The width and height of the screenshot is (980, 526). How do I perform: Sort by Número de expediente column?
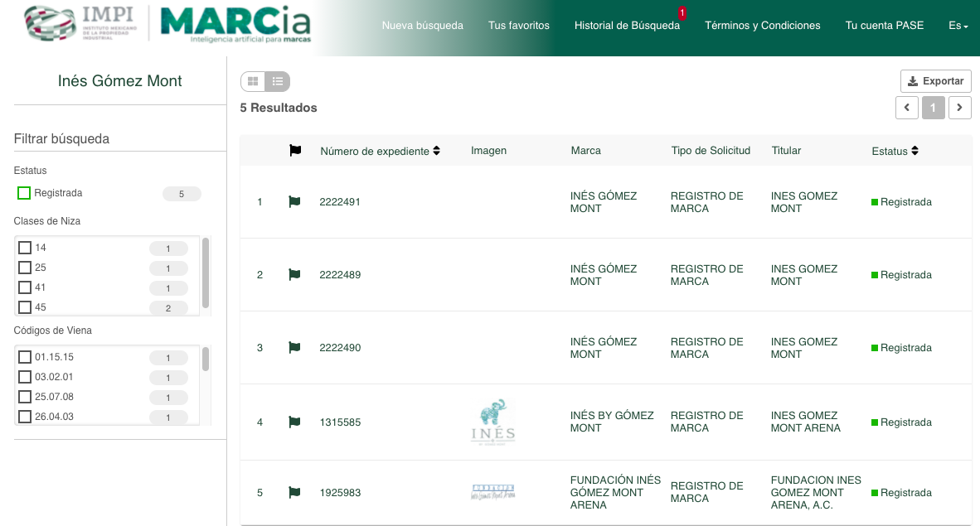point(380,151)
